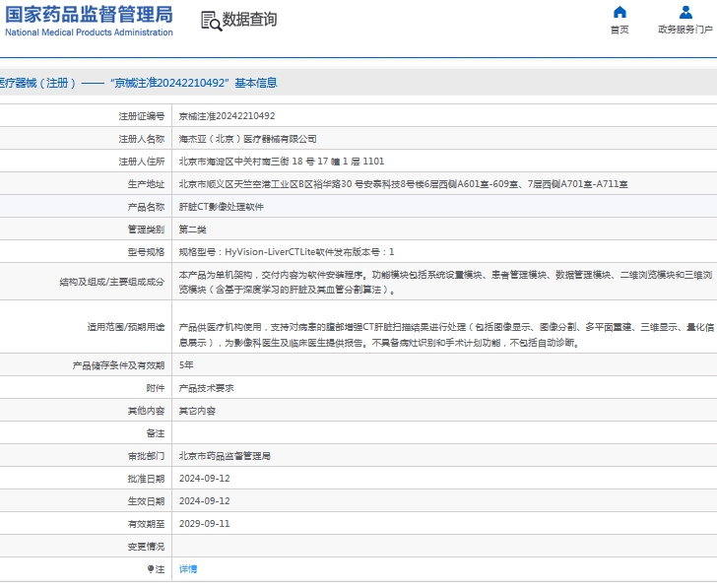Click the 产品名称 row label
The width and height of the screenshot is (717, 588).
pos(146,207)
